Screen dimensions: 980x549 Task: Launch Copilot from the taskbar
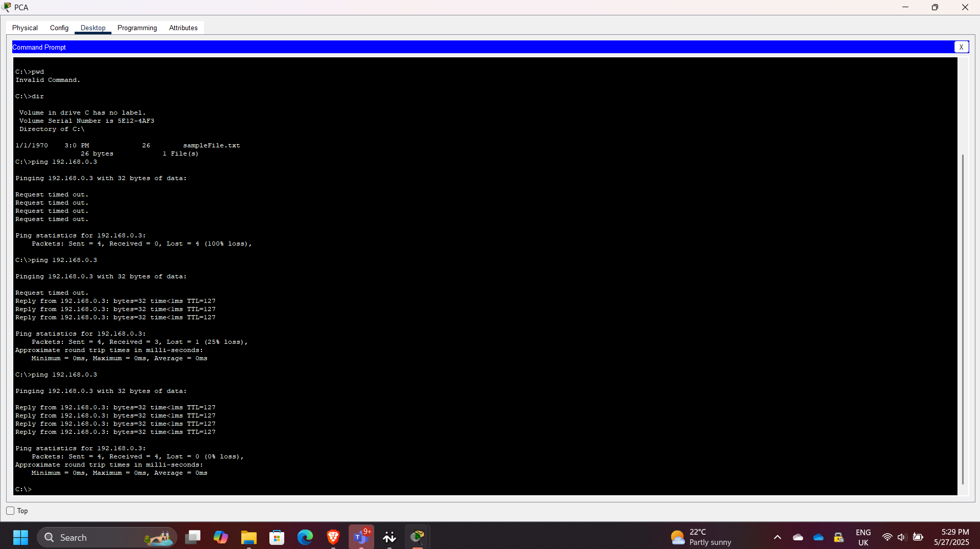220,537
